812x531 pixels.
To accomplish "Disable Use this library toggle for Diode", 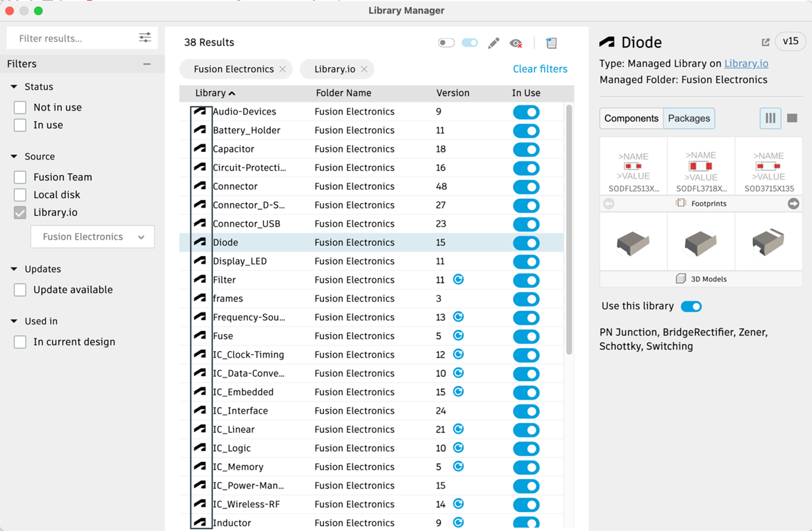I will (x=691, y=306).
